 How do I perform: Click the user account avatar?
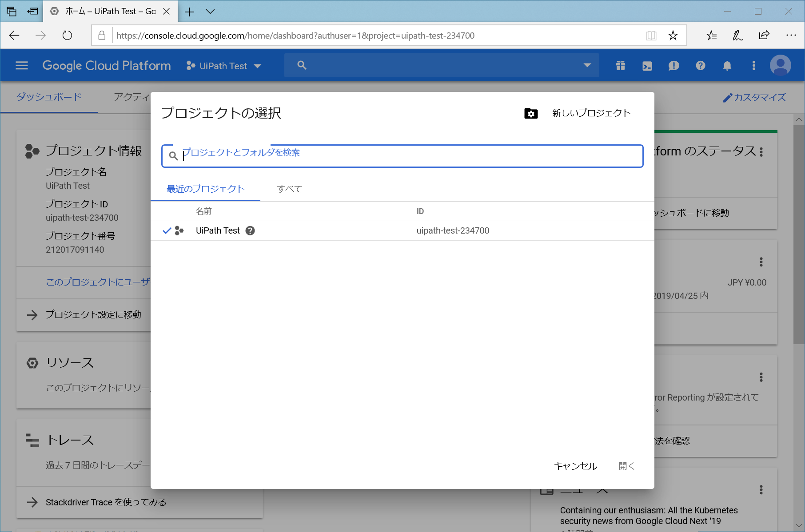781,66
